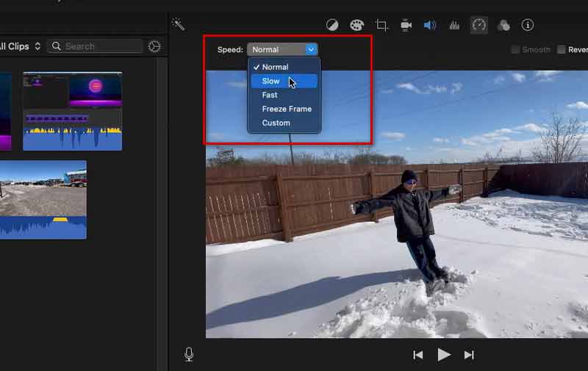Click the Speed dropdown showing Normal
The width and height of the screenshot is (588, 371).
282,49
